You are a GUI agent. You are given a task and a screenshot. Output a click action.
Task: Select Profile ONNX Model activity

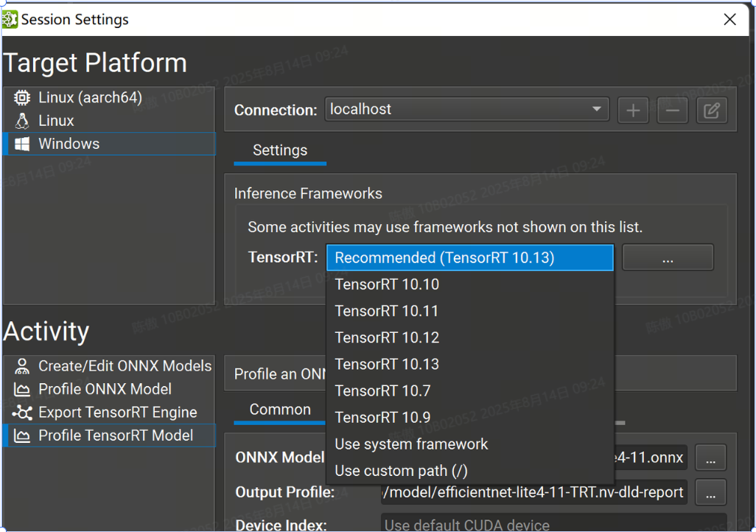110,389
